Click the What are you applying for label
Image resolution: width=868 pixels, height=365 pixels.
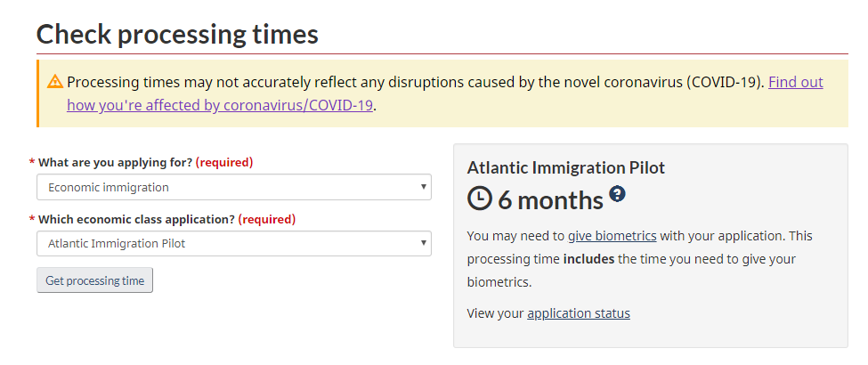pyautogui.click(x=115, y=163)
